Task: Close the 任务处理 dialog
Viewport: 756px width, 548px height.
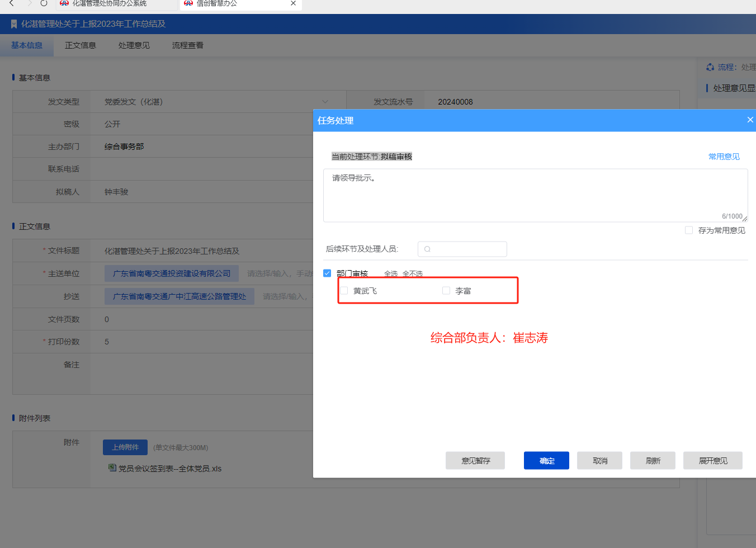Action: (x=750, y=120)
